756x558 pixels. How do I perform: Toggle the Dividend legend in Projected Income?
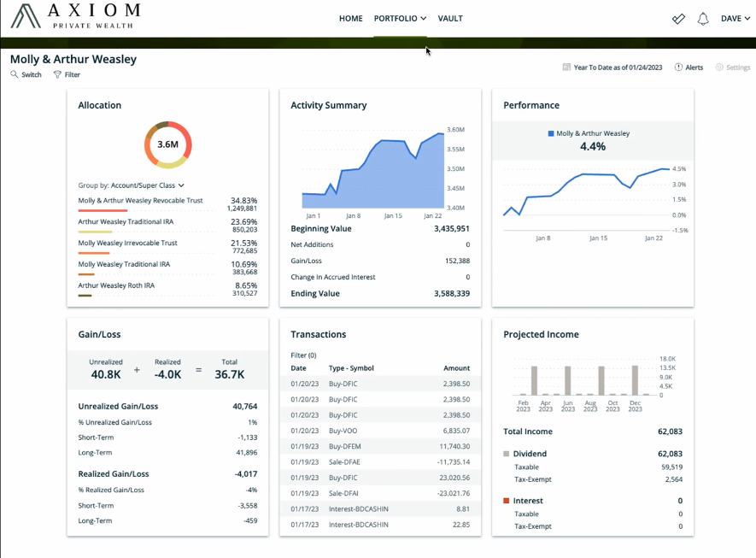(x=529, y=454)
